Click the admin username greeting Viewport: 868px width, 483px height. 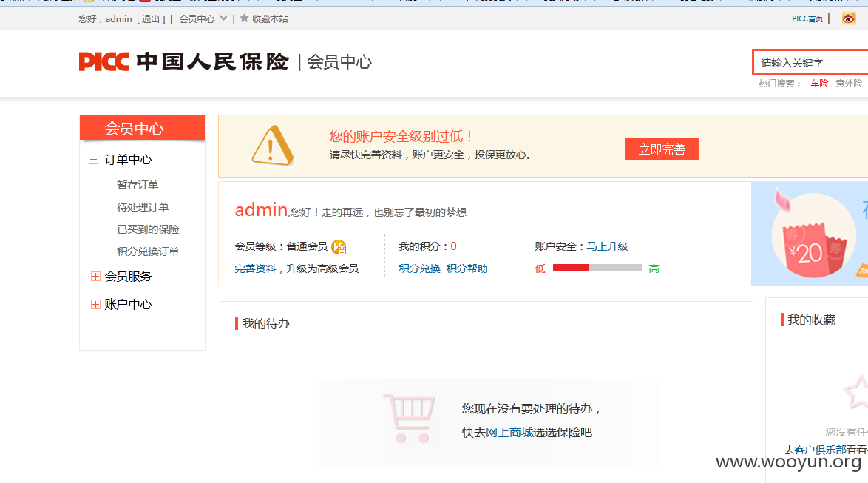(261, 210)
